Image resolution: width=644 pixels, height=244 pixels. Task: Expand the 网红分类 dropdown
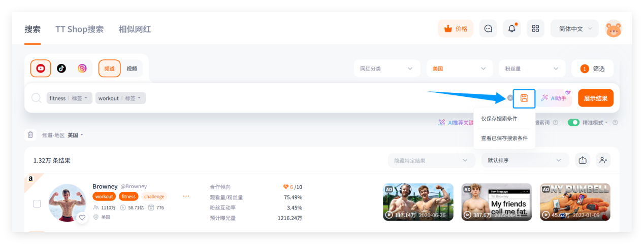click(387, 68)
